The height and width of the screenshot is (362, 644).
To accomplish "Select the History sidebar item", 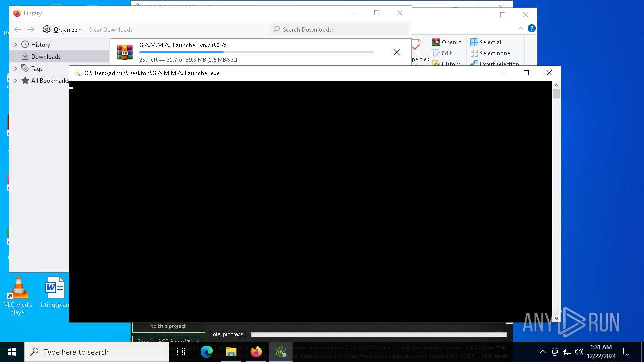I will pos(40,45).
